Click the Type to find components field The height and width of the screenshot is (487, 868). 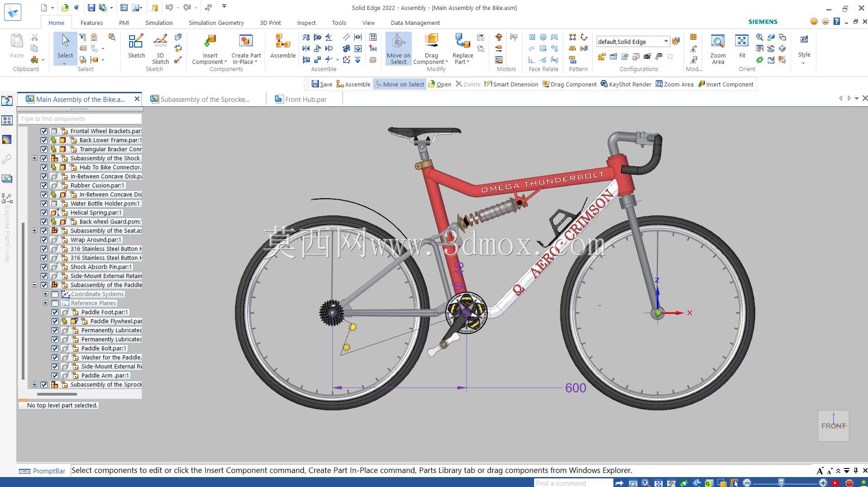coord(80,119)
